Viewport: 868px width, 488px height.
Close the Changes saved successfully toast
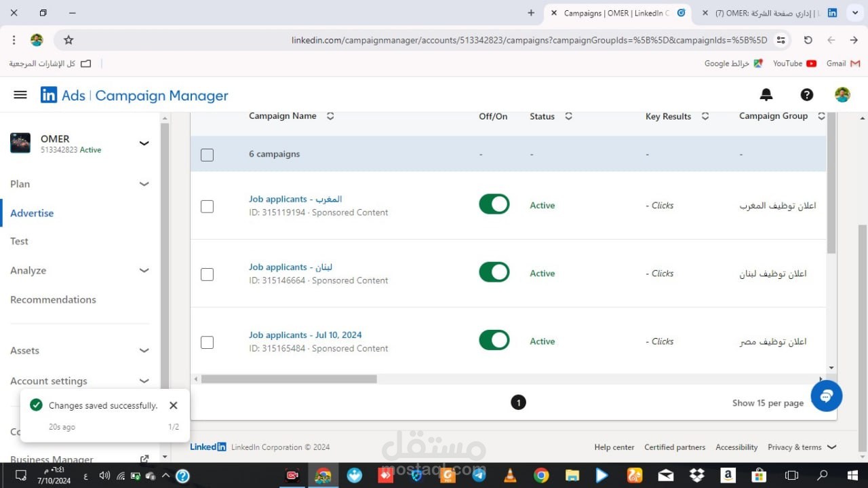(x=174, y=405)
